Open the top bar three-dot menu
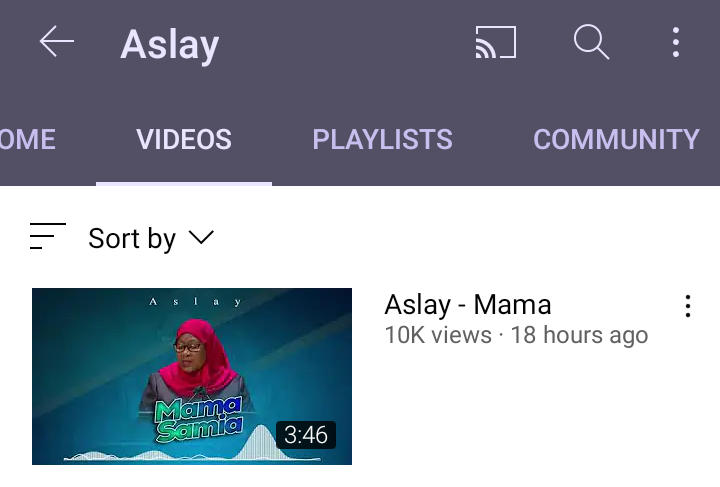This screenshot has height=487, width=720. click(675, 42)
